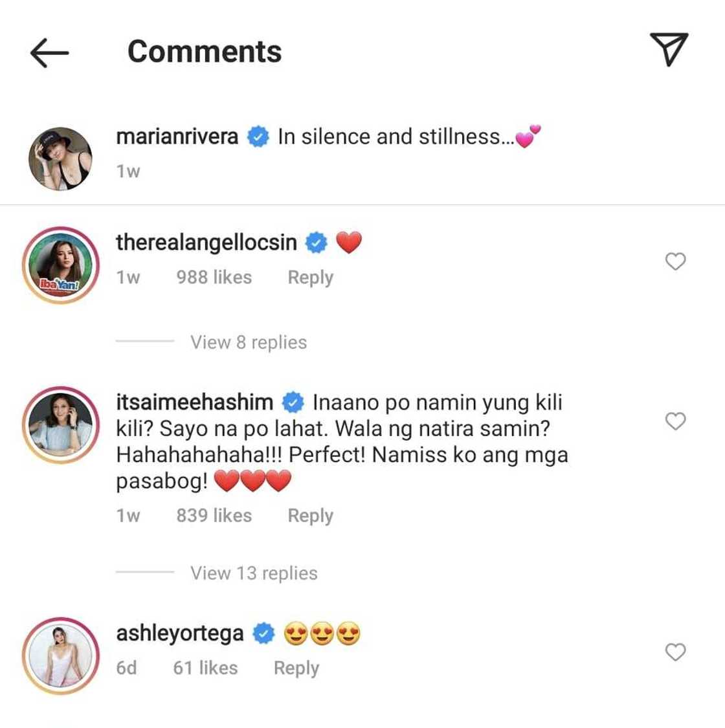Like itsaimeehashim's comment with the heart
The width and height of the screenshot is (725, 728).
[675, 421]
